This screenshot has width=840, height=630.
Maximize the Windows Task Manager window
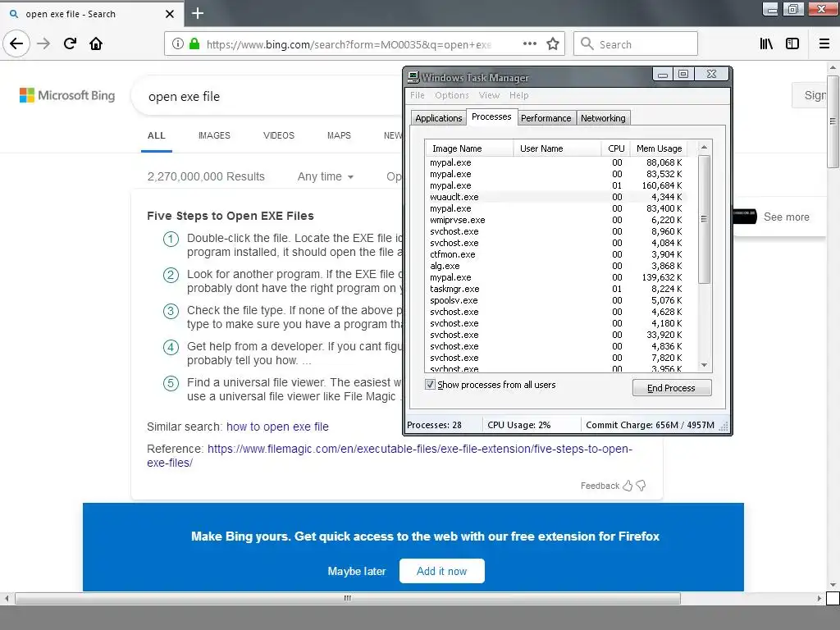click(x=683, y=75)
